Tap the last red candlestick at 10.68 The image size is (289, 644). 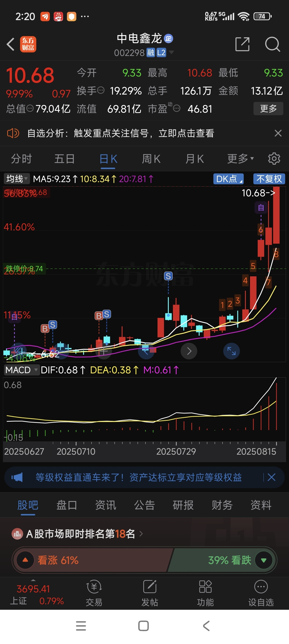(x=276, y=215)
